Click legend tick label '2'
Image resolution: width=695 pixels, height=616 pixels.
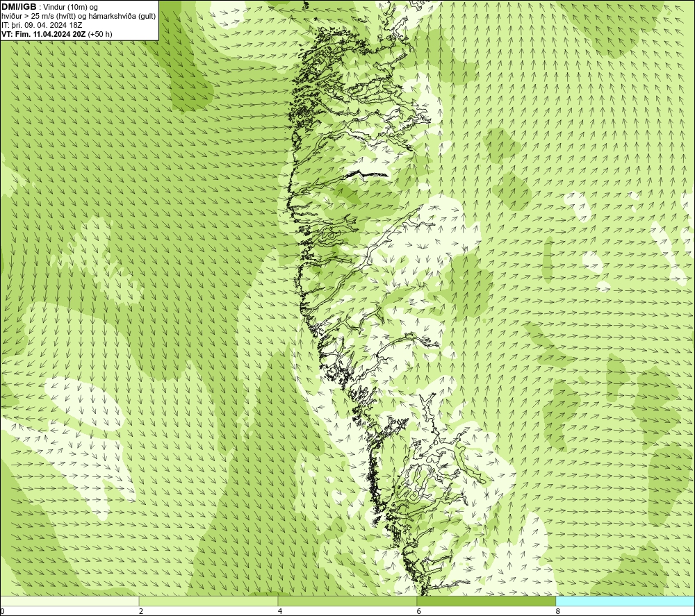point(141,611)
